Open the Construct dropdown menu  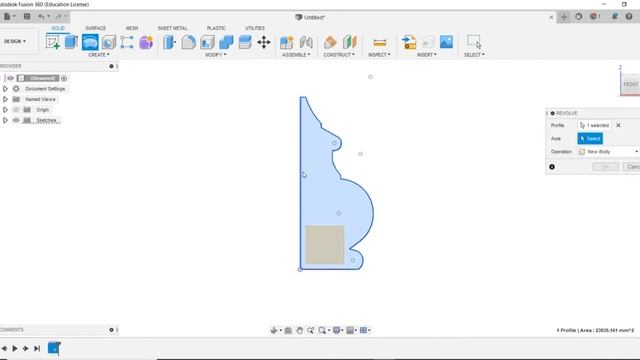339,55
